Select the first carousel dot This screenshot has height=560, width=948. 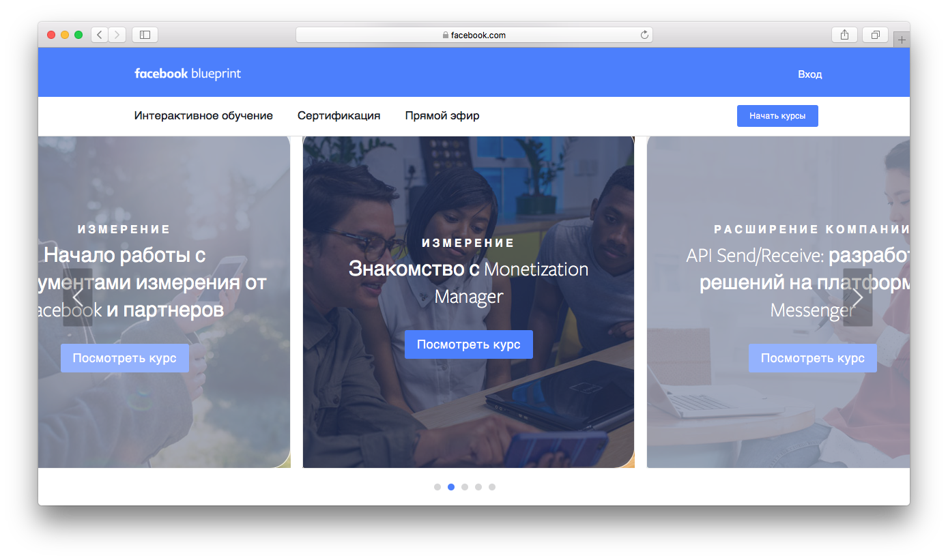tap(437, 487)
